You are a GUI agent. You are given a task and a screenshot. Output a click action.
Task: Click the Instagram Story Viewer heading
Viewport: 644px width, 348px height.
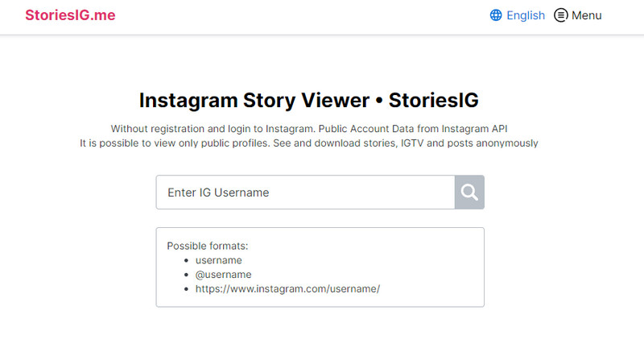pyautogui.click(x=309, y=100)
